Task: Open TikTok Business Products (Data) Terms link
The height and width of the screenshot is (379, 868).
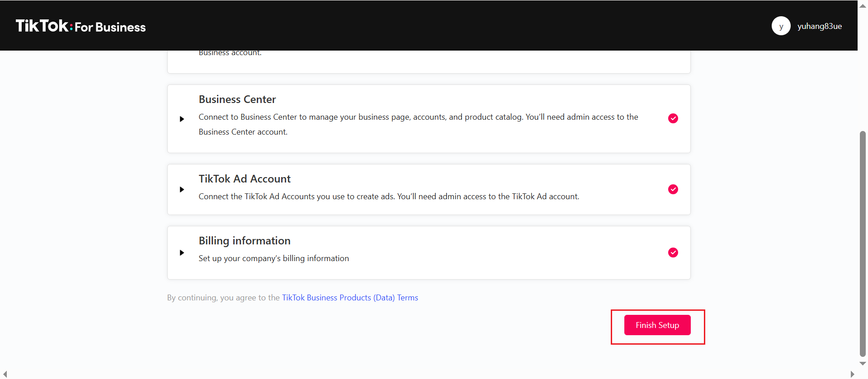Action: click(350, 298)
